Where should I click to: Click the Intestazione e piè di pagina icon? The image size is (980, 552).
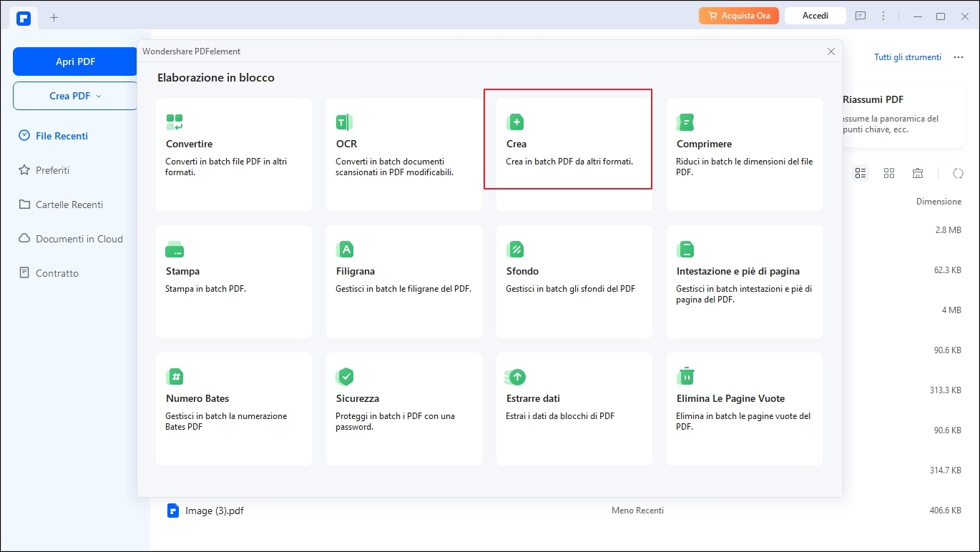pyautogui.click(x=685, y=250)
